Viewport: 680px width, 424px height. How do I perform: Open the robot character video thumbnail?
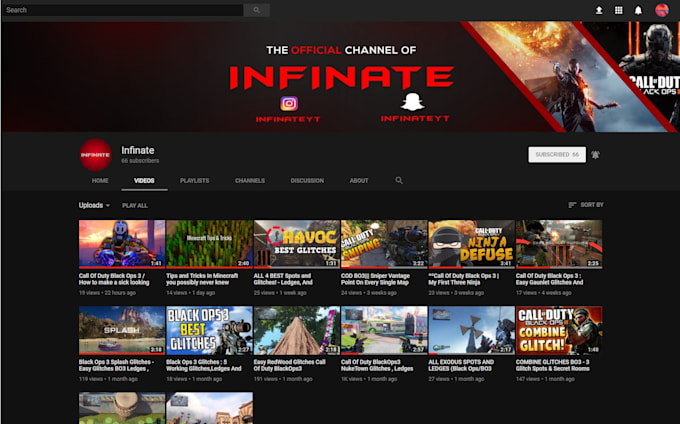click(122, 244)
